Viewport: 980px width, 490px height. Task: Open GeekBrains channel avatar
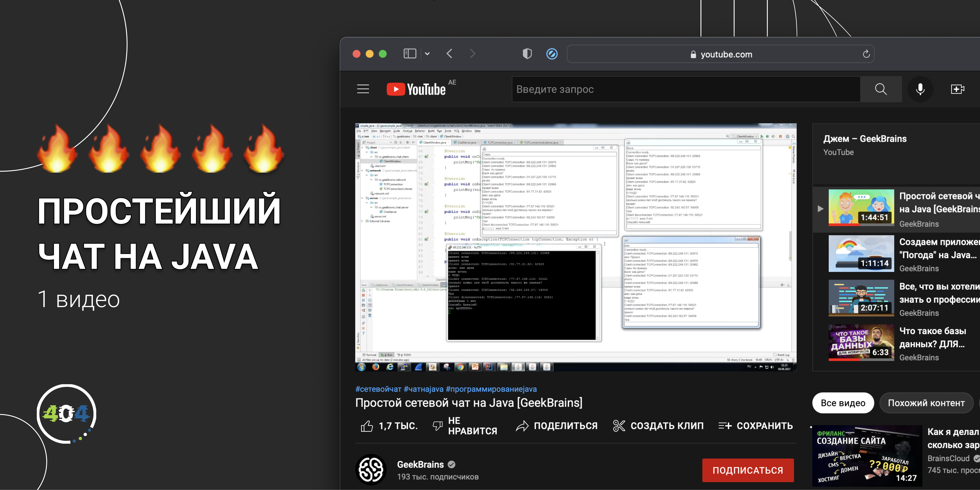click(371, 469)
